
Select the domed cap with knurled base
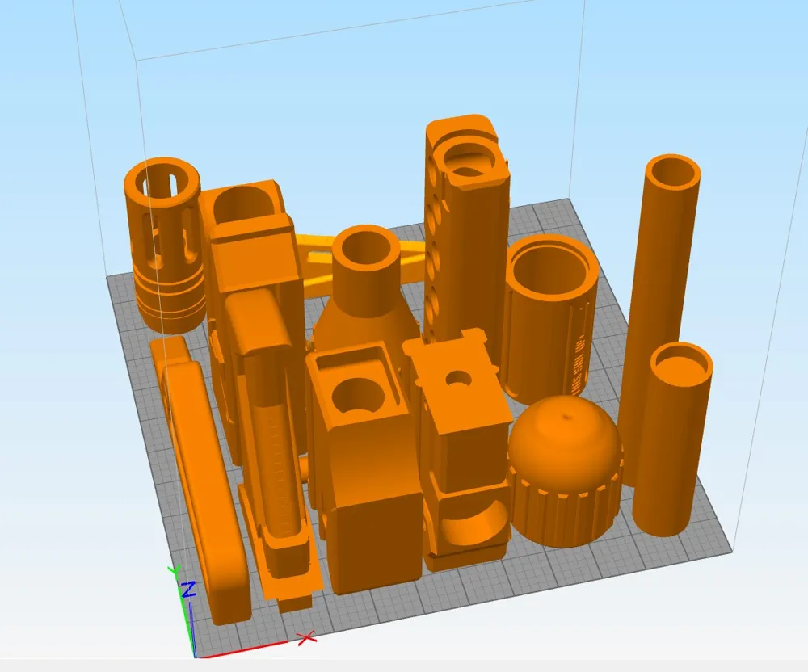coord(564,472)
